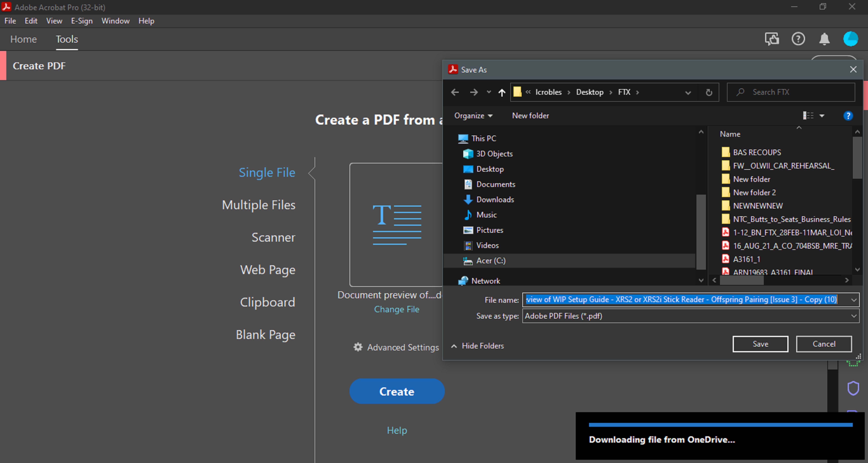This screenshot has width=868, height=463.
Task: Switch to the Home tab in Acrobat
Action: pos(23,39)
